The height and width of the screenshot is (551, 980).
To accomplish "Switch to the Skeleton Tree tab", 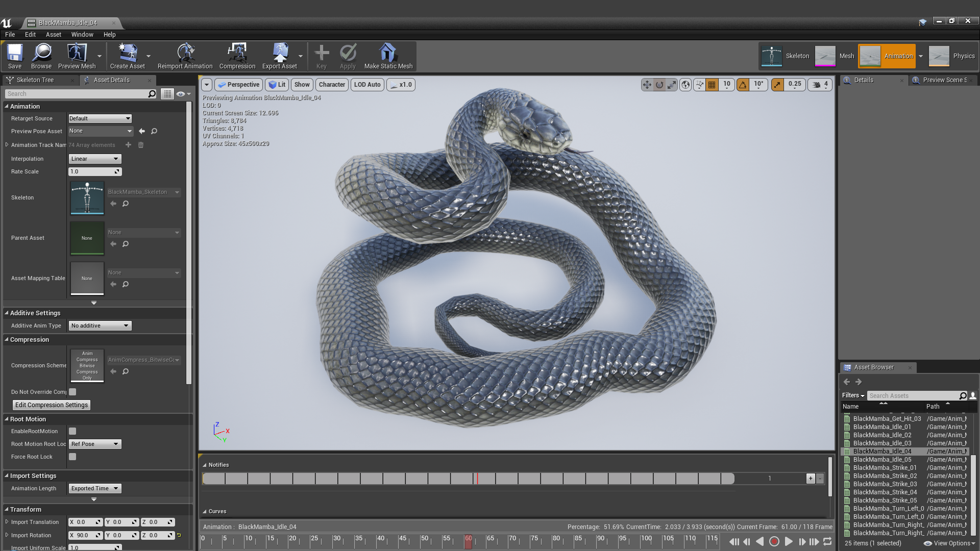I will tap(35, 80).
